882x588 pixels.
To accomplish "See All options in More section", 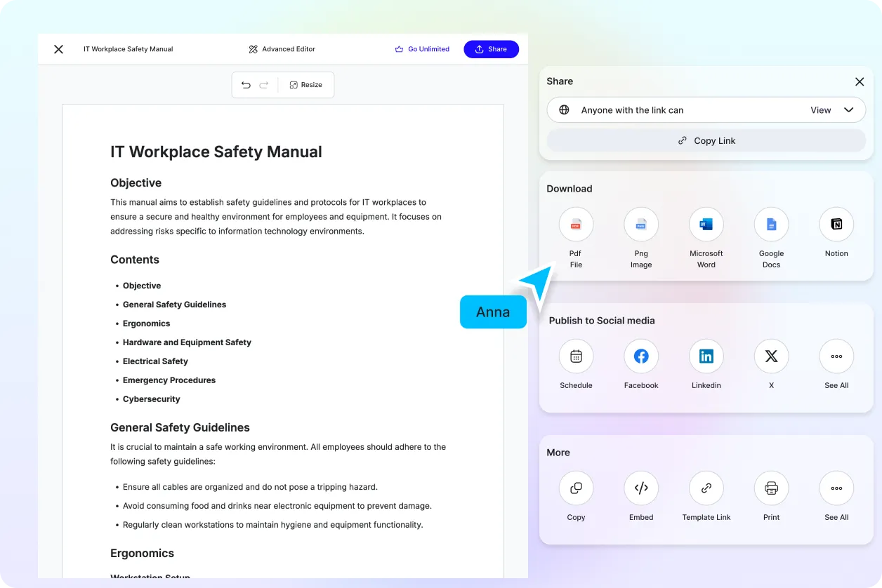I will (836, 488).
